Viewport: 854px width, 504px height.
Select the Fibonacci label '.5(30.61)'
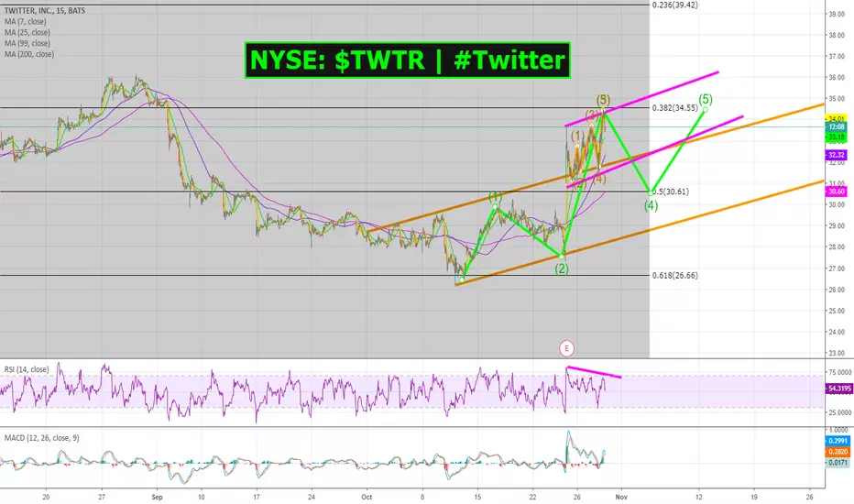(x=671, y=192)
